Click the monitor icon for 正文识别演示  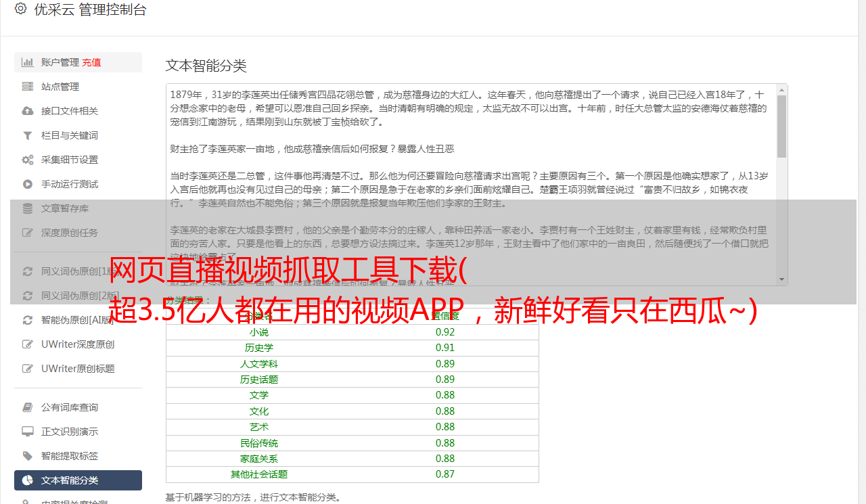pyautogui.click(x=27, y=432)
